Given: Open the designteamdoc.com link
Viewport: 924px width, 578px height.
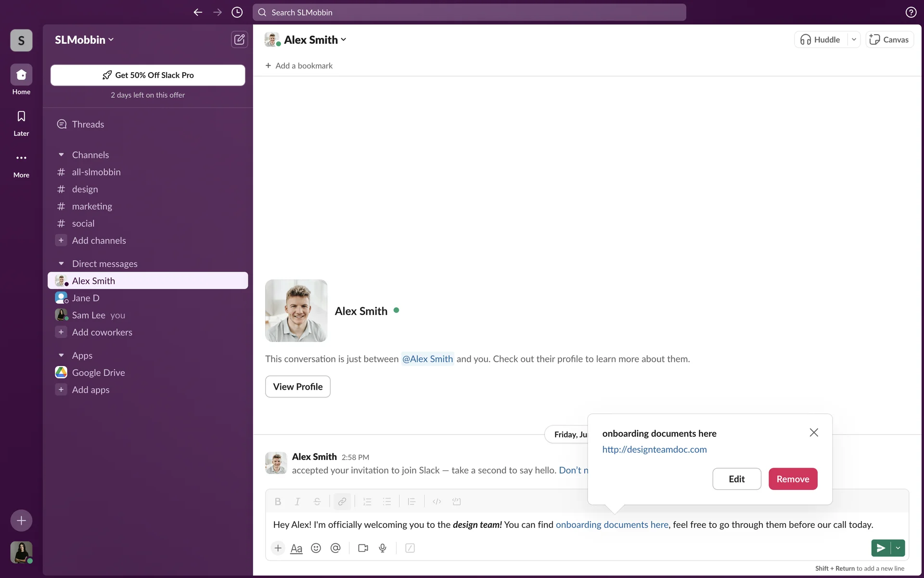Looking at the screenshot, I should click(x=654, y=449).
